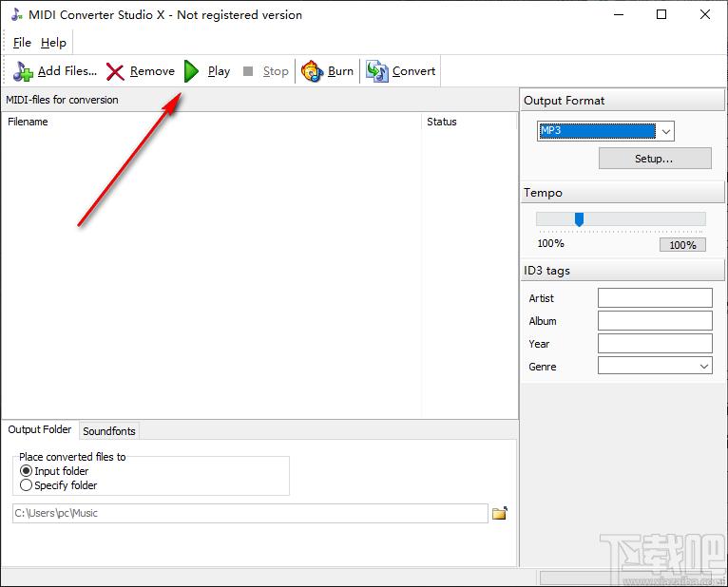
Task: Click the Burn toolbar label
Action: [340, 71]
